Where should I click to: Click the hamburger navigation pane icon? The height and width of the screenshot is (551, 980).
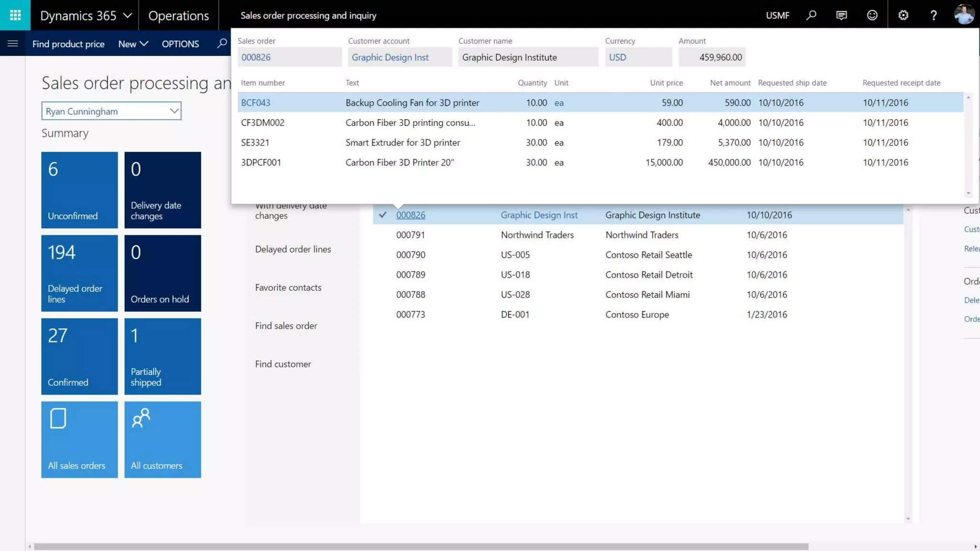tap(13, 44)
